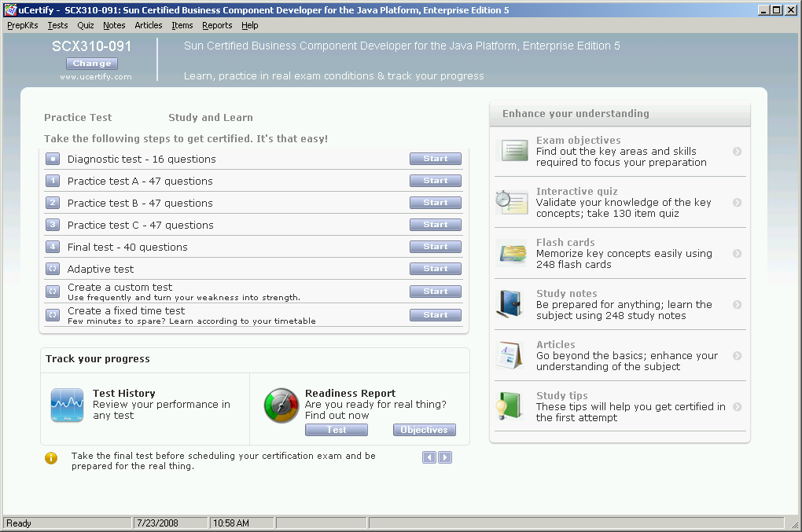Click the 10:58 AM time in status bar
802x532 pixels.
(x=231, y=523)
